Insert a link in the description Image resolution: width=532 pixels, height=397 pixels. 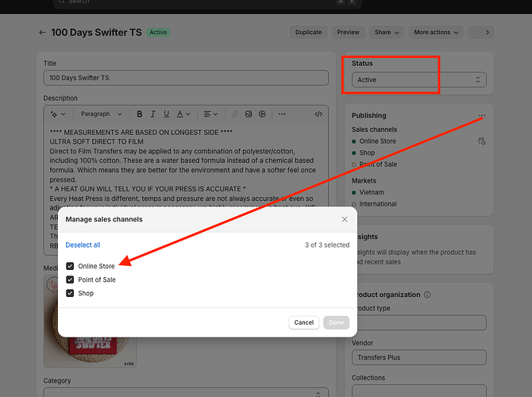click(235, 114)
